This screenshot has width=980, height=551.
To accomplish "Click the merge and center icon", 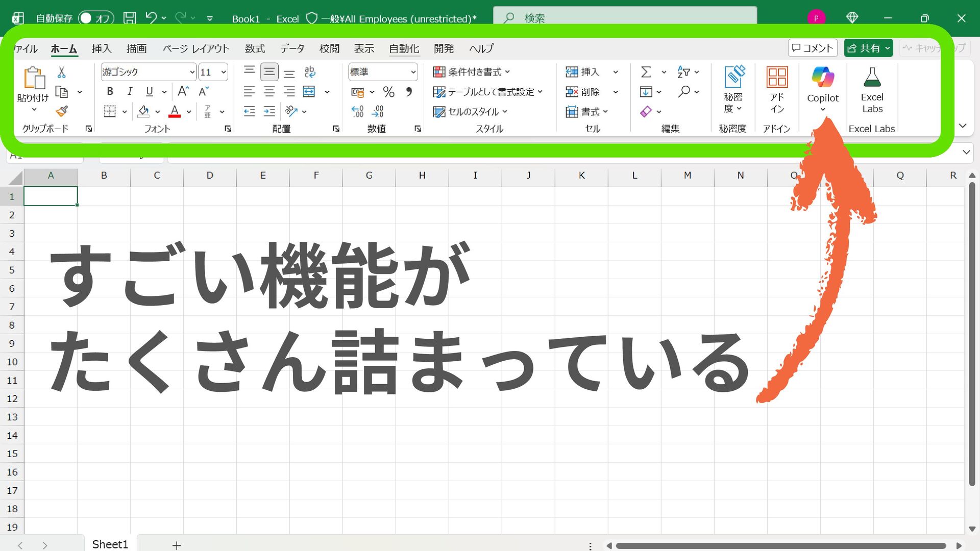I will click(309, 92).
